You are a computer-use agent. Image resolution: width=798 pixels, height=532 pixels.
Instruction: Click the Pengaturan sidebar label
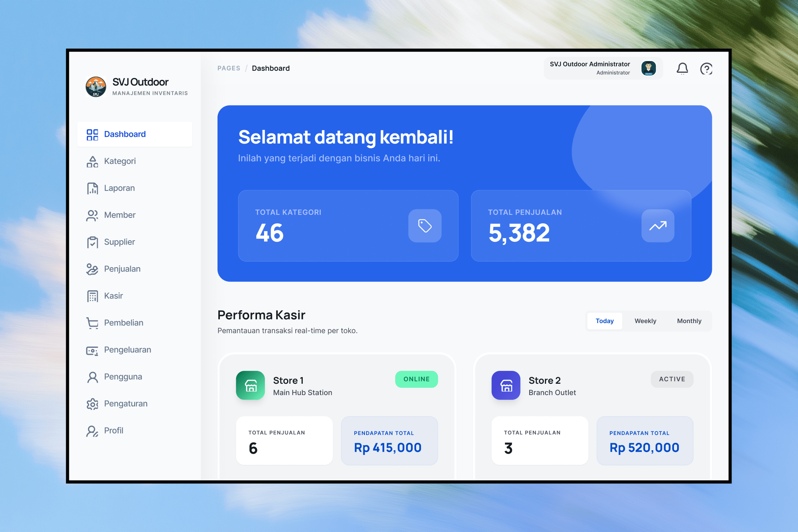click(126, 404)
